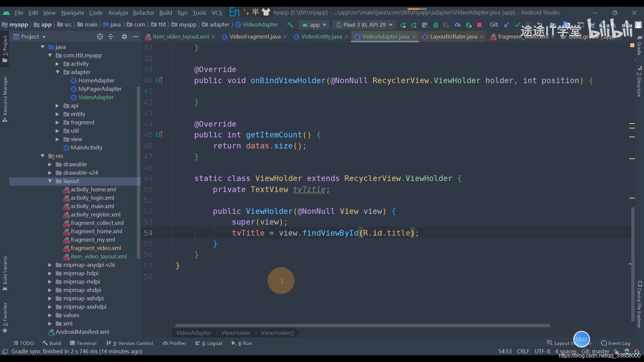Click the Apply Code Changes icon
Screen dimensions: 644x362
tap(414, 25)
